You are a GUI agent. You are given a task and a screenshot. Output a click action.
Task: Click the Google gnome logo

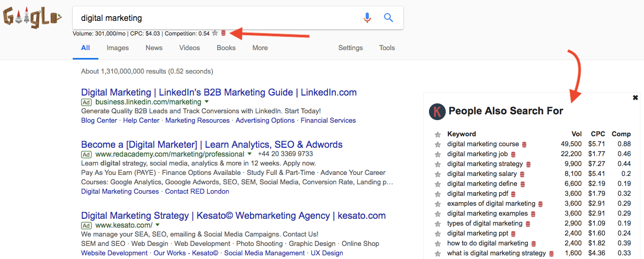point(32,17)
